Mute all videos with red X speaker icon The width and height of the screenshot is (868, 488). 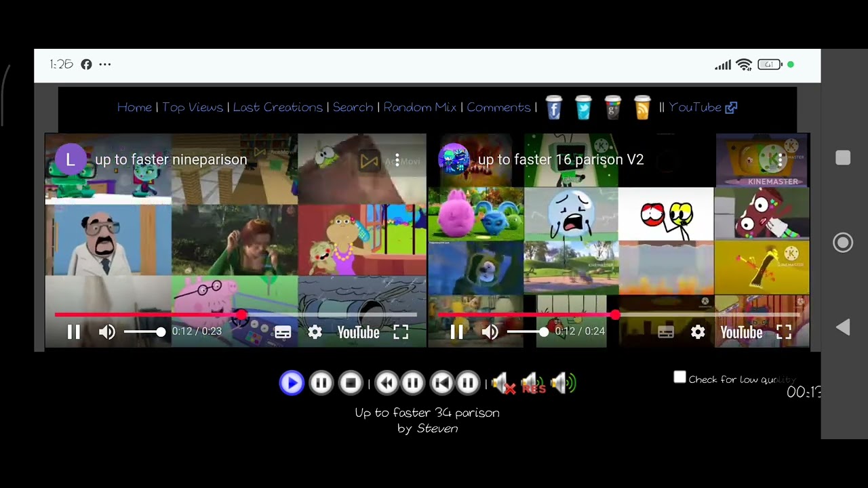(504, 384)
